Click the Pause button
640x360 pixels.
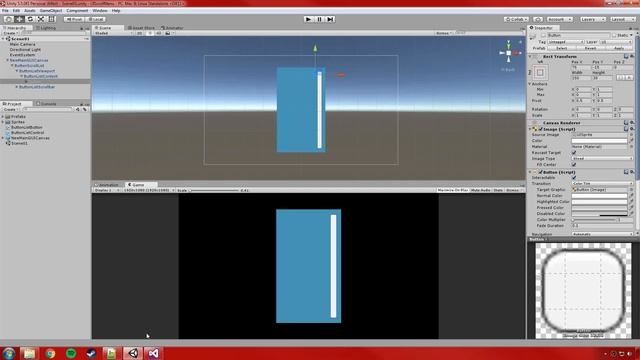pos(320,19)
